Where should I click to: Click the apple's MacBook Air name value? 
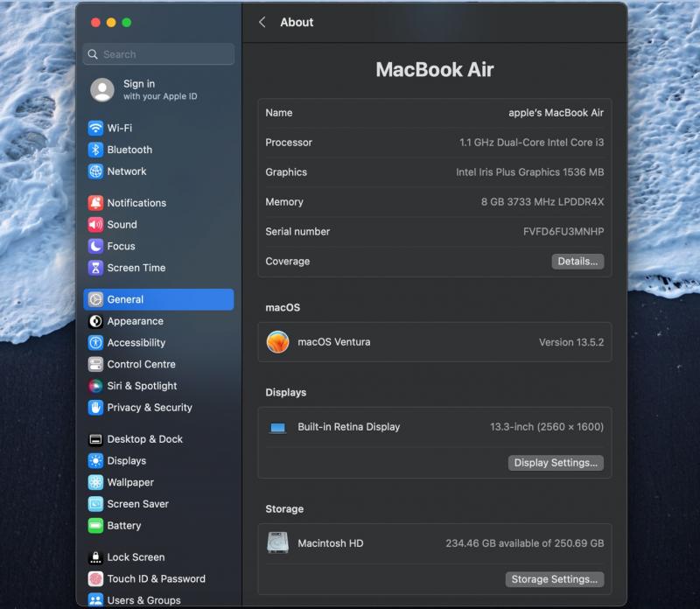tap(556, 113)
